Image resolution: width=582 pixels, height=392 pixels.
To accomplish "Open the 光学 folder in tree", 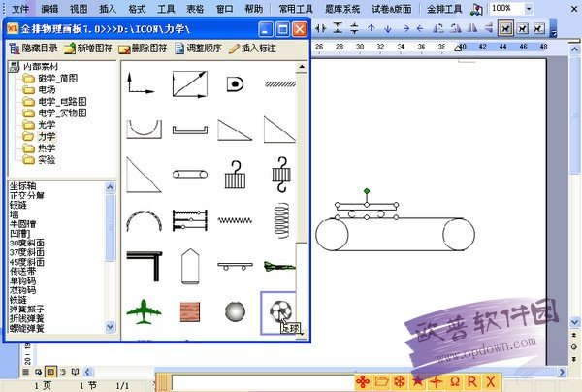I will tap(39, 125).
